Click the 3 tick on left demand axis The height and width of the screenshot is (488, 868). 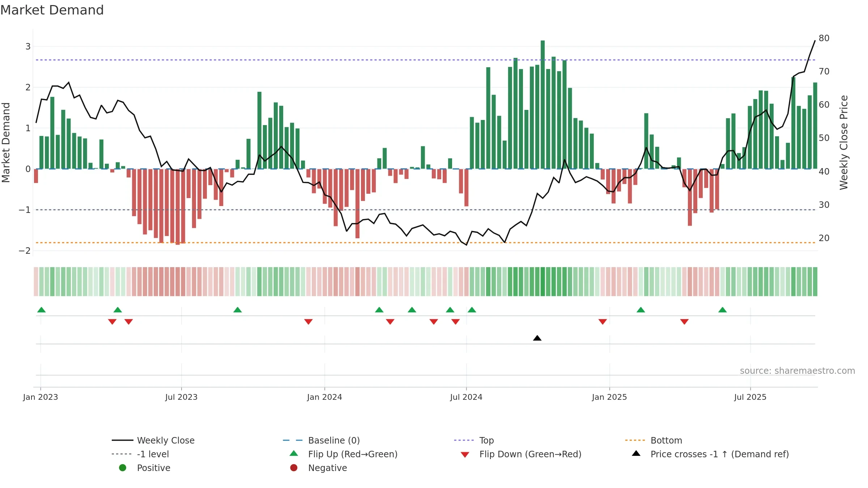point(28,46)
